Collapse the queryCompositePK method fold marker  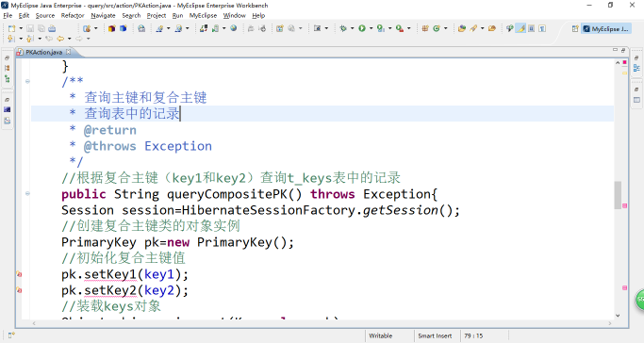pos(27,193)
